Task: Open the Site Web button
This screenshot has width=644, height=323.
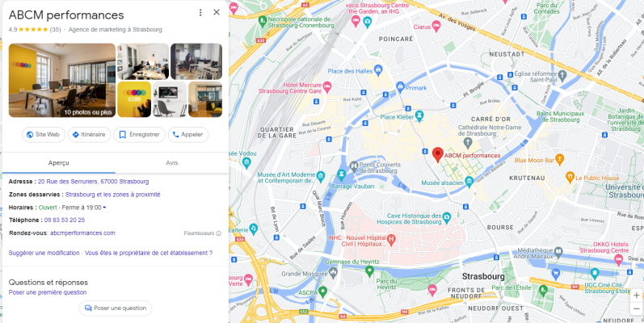Action: (44, 135)
